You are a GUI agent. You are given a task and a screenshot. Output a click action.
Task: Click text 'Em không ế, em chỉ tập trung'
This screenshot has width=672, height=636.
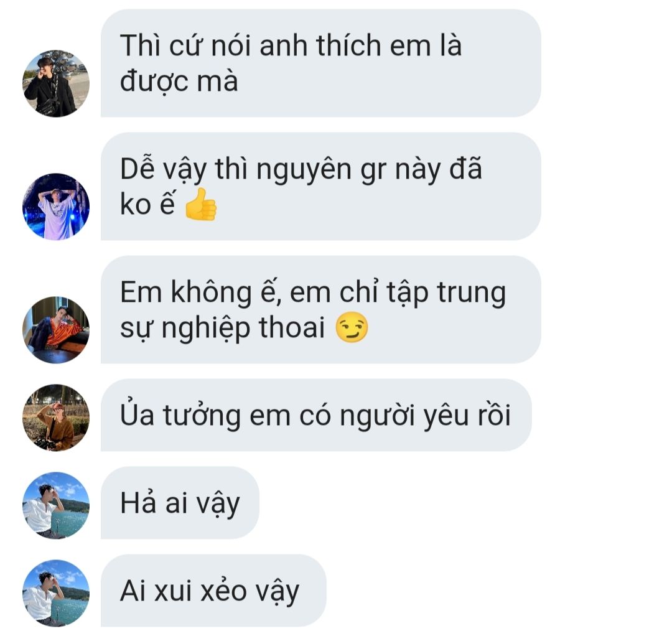click(x=313, y=292)
